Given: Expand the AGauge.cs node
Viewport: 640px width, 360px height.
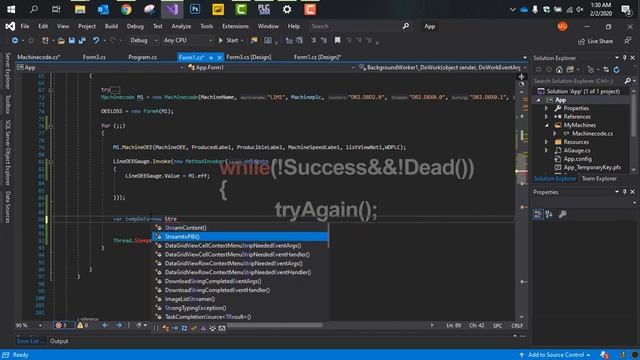Looking at the screenshot, I should 547,151.
